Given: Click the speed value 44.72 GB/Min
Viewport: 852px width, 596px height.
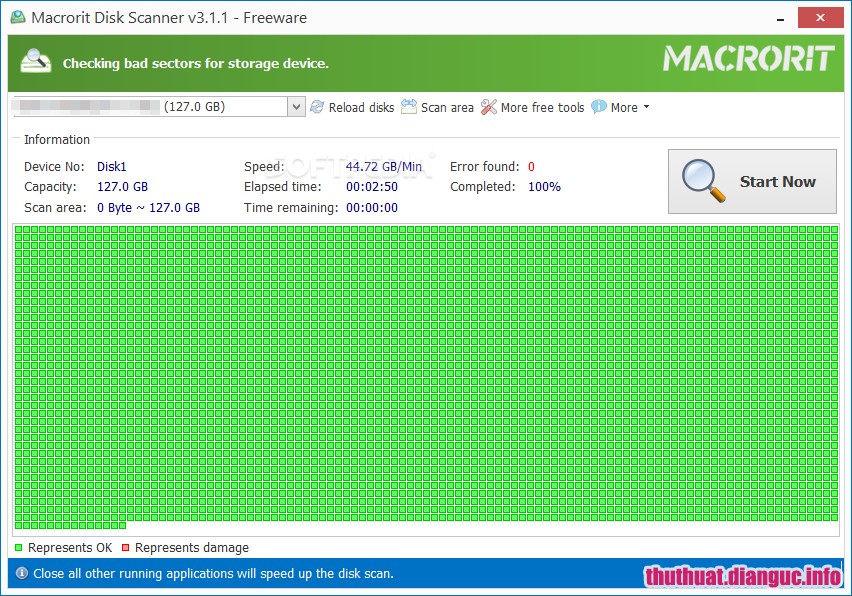Looking at the screenshot, I should pos(384,167).
